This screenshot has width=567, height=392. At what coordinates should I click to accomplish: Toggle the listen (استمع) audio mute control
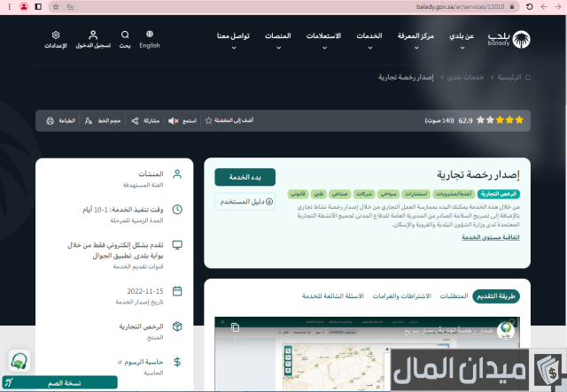(174, 119)
